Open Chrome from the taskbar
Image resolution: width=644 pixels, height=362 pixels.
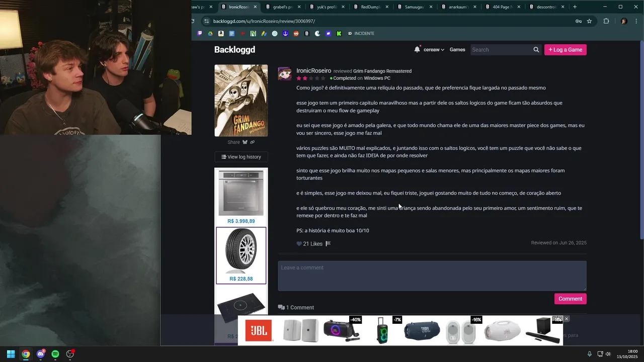click(x=26, y=354)
